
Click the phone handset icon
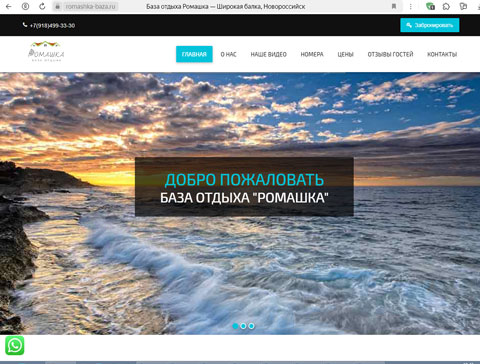pos(25,25)
